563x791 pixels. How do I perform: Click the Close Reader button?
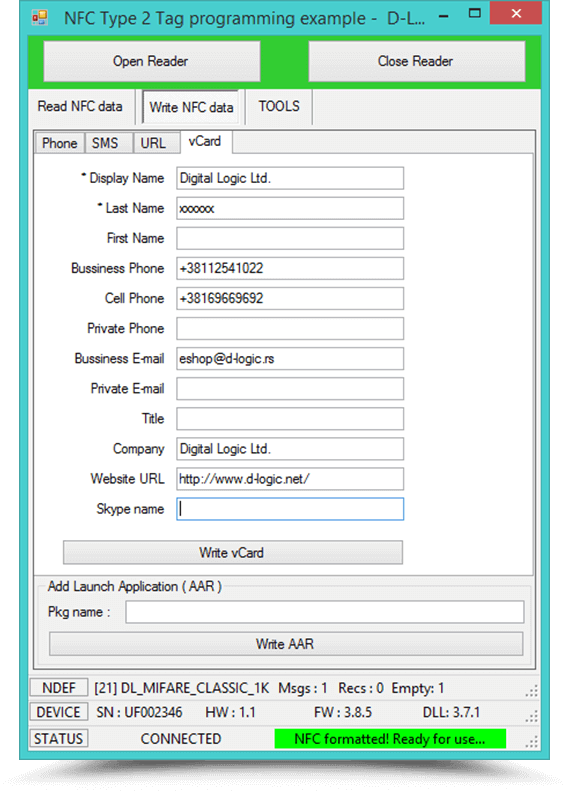point(417,61)
